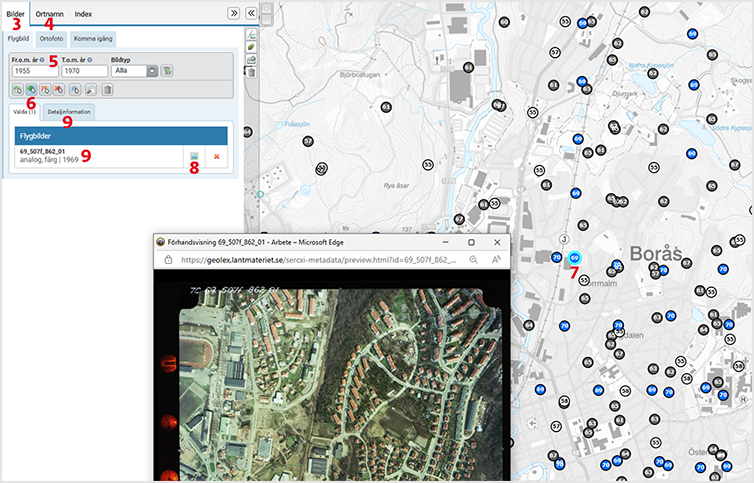Click the Borås city label on the map
The width and height of the screenshot is (754, 483).
656,254
